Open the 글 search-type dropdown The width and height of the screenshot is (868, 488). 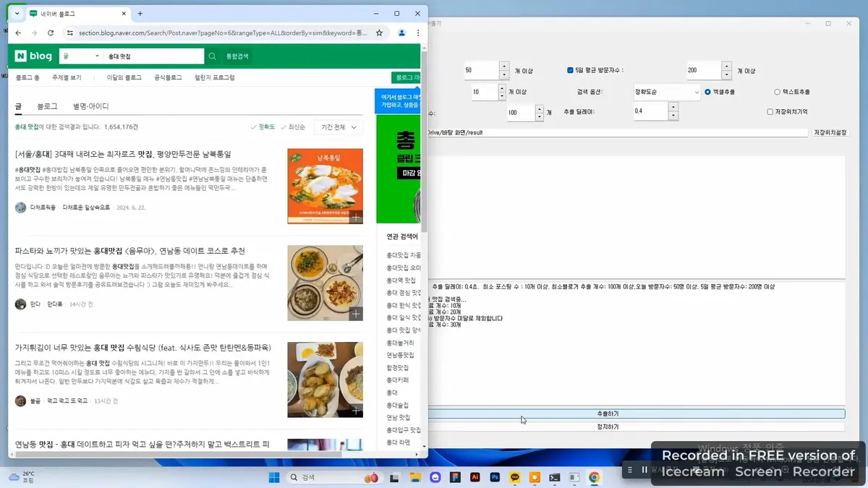tap(80, 56)
